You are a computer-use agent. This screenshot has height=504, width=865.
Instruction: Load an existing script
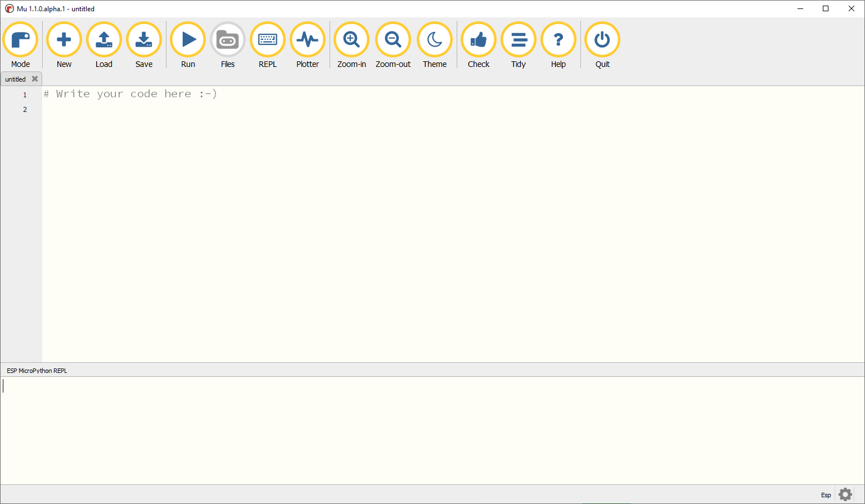point(103,39)
